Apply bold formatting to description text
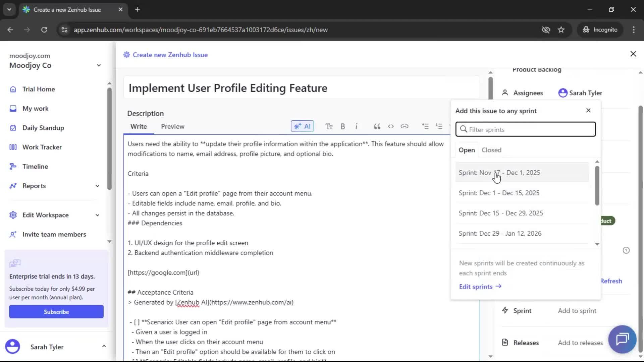 (343, 126)
